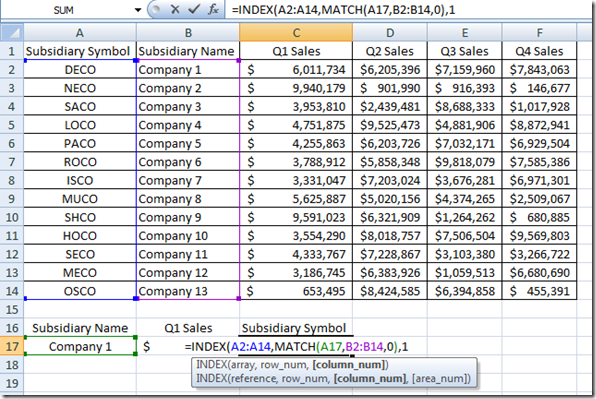The height and width of the screenshot is (399, 596).
Task: Click the Q2 Sales header cell
Action: pos(390,51)
